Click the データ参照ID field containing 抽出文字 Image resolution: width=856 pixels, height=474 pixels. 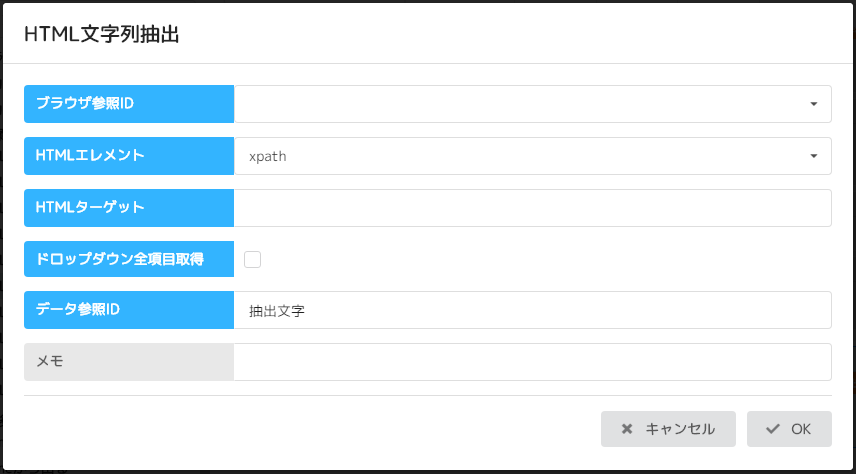pyautogui.click(x=532, y=310)
